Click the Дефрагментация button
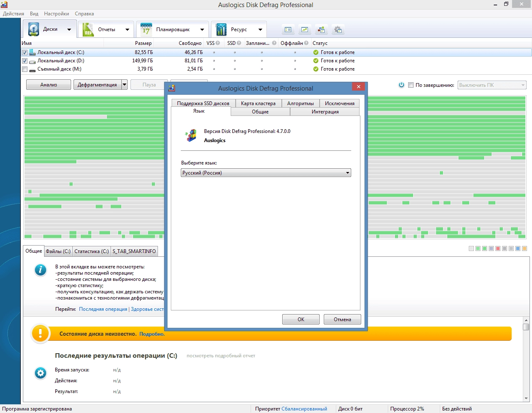Viewport: 532px width, 413px height. click(x=97, y=85)
